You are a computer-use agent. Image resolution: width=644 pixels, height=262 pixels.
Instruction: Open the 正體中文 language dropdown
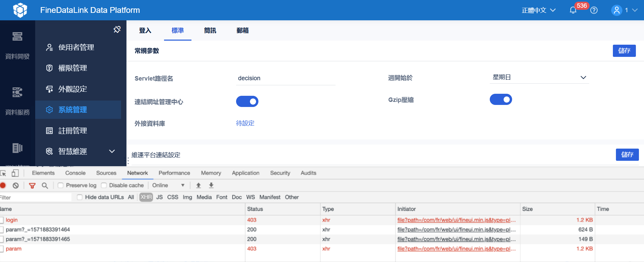(x=538, y=10)
